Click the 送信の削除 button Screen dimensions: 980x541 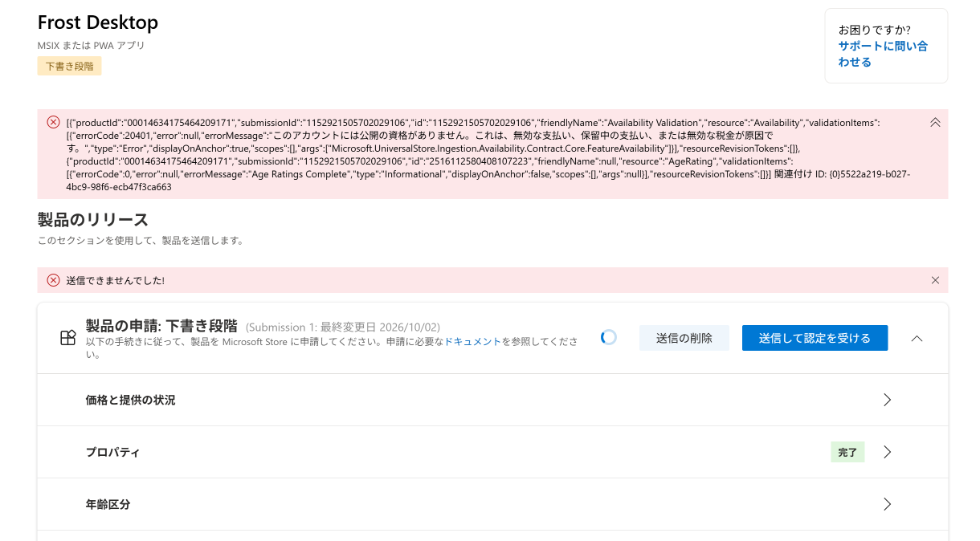pyautogui.click(x=684, y=338)
